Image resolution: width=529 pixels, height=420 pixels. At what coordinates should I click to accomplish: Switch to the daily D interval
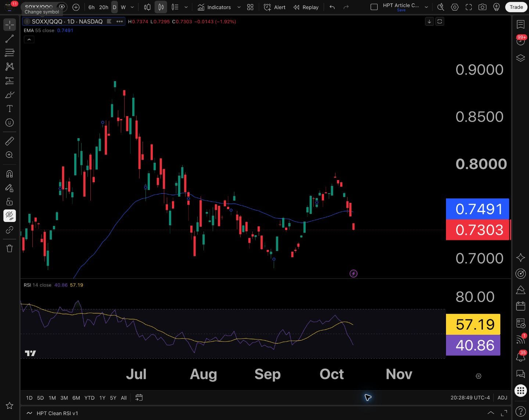pyautogui.click(x=114, y=7)
